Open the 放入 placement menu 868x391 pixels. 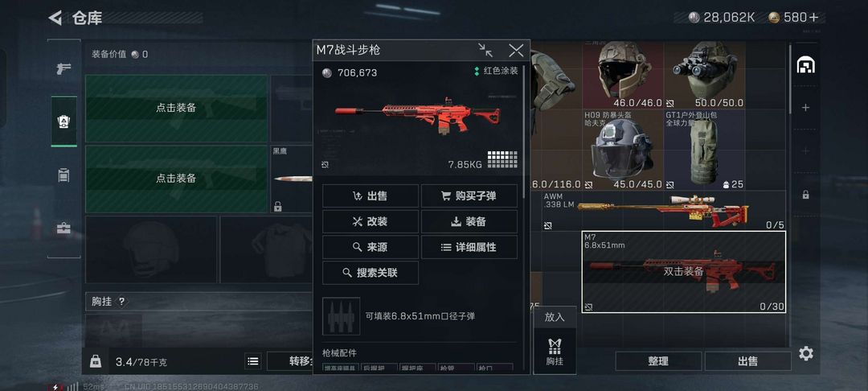pos(555,317)
